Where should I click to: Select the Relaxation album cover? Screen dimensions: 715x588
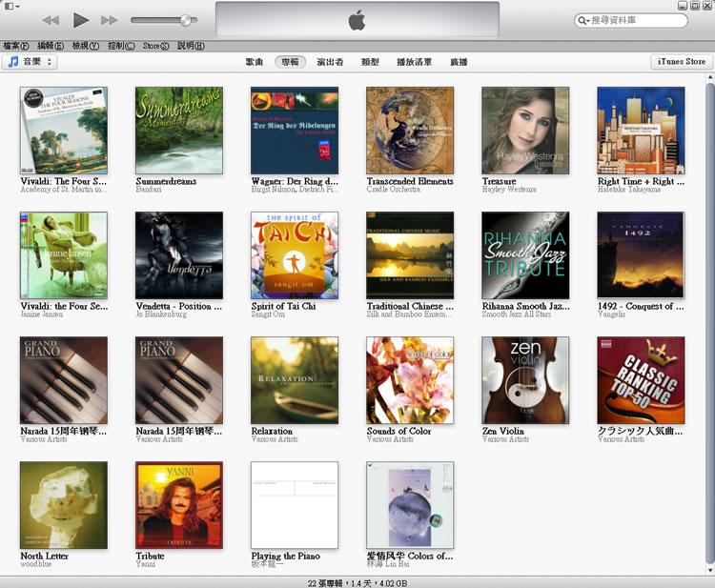[295, 380]
